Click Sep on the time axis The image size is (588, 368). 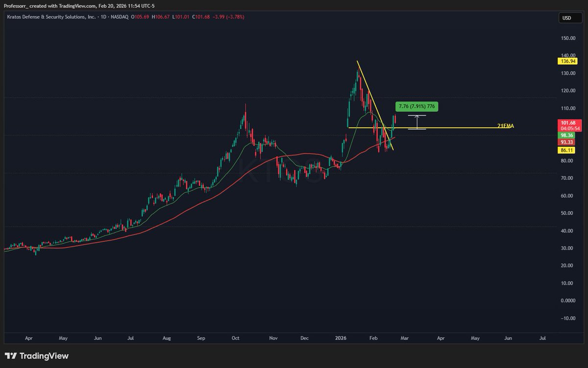pyautogui.click(x=201, y=338)
